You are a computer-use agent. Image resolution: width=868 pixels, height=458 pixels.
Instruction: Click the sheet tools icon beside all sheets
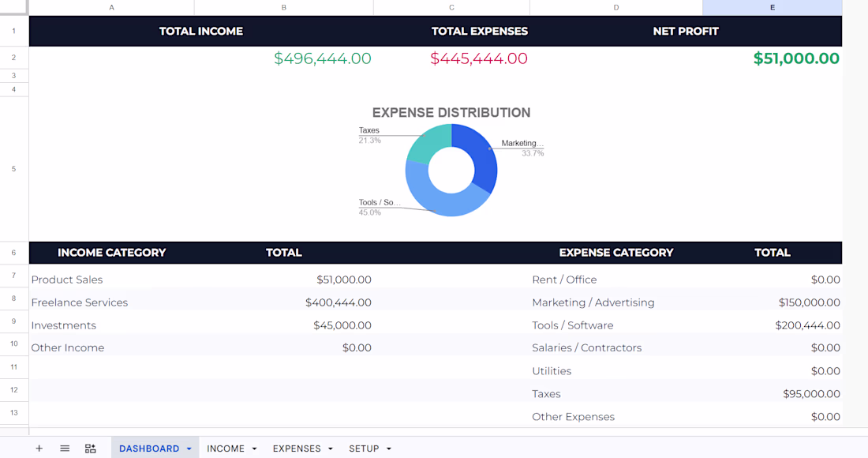click(90, 448)
